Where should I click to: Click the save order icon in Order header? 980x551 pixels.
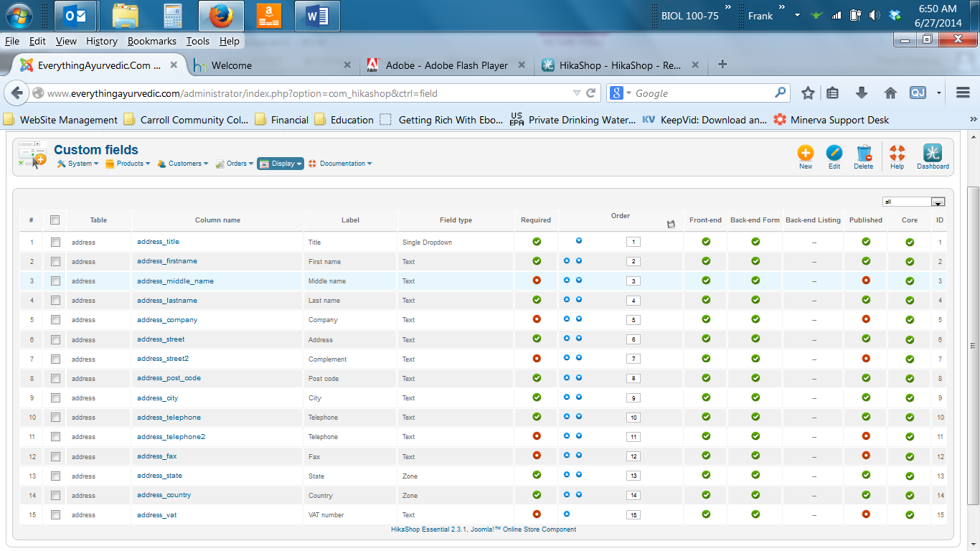coord(671,225)
